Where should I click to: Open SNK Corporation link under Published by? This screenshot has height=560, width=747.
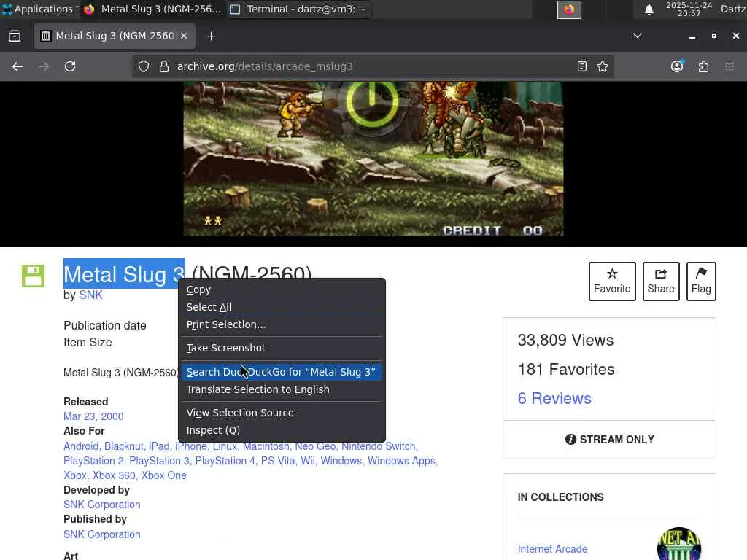point(102,534)
